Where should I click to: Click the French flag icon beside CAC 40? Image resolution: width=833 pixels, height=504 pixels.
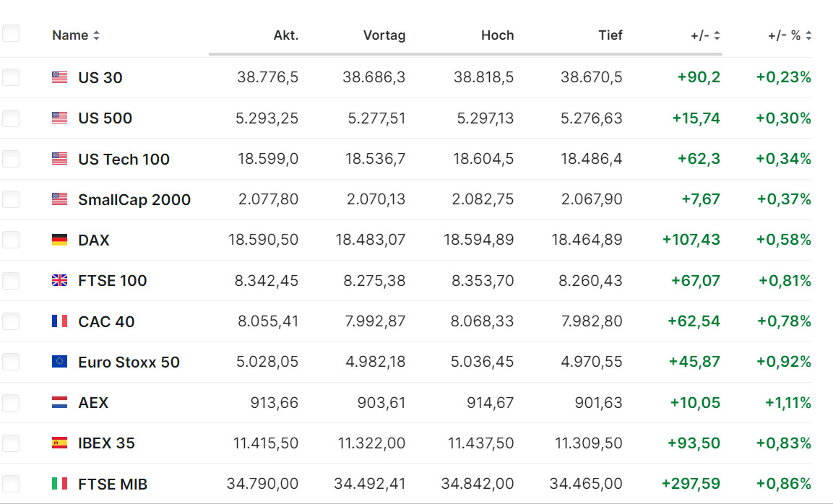coord(59,321)
